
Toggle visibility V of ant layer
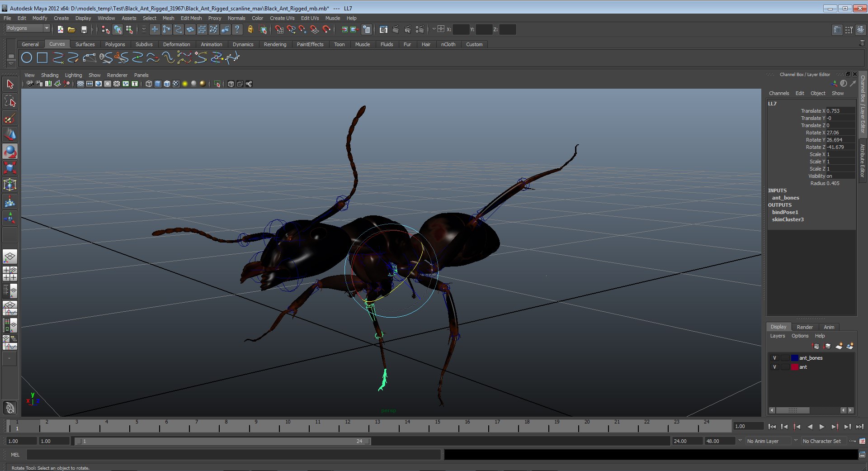[774, 367]
